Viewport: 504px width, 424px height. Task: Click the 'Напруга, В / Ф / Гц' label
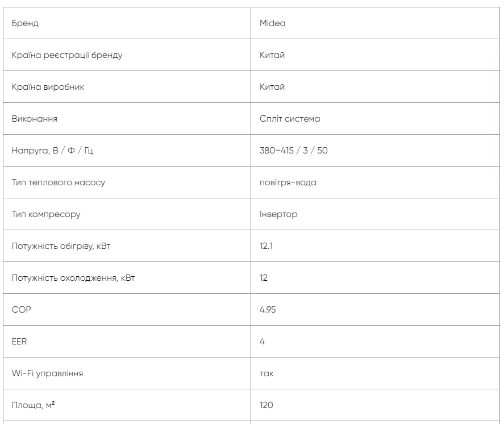point(51,151)
